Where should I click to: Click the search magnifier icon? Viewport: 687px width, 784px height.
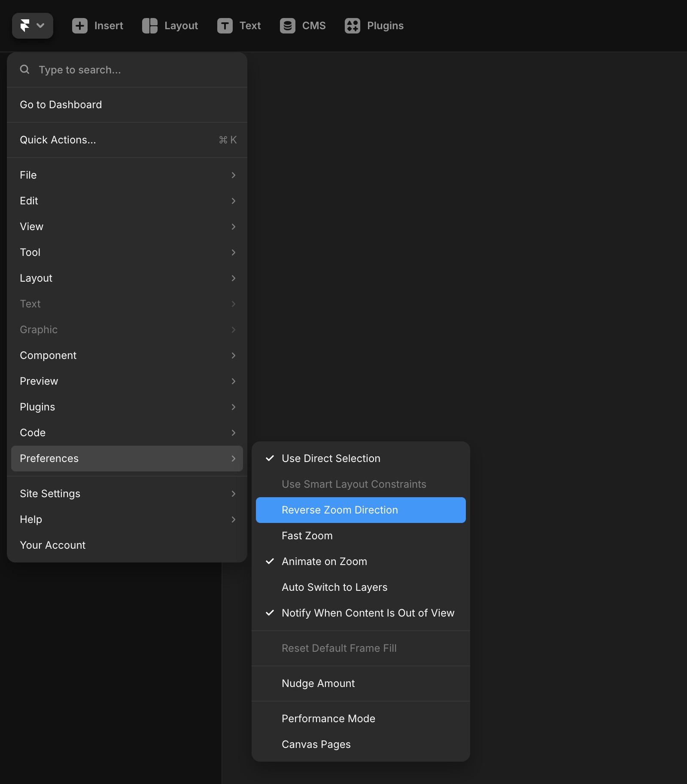[25, 69]
